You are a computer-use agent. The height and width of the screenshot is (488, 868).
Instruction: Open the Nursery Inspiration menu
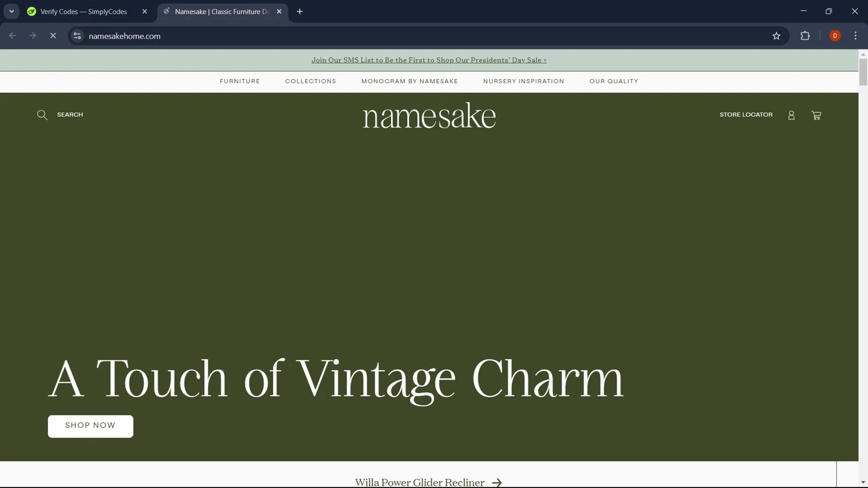point(524,82)
